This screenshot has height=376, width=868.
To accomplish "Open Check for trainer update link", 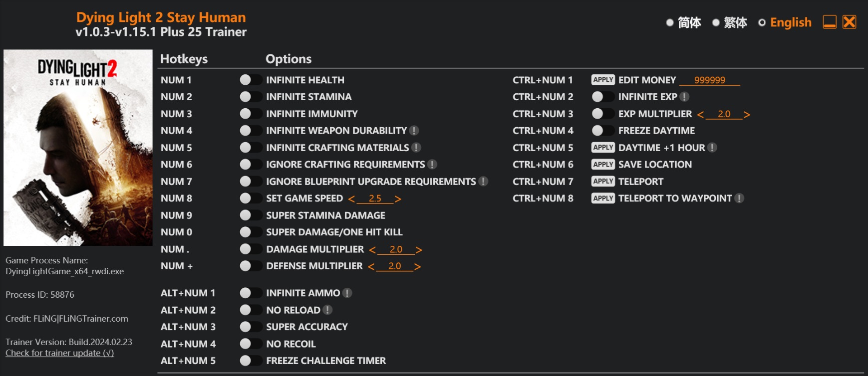I will click(60, 353).
